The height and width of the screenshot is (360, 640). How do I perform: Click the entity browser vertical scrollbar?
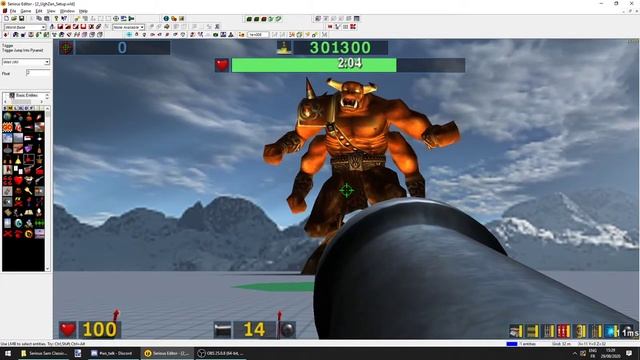47,188
